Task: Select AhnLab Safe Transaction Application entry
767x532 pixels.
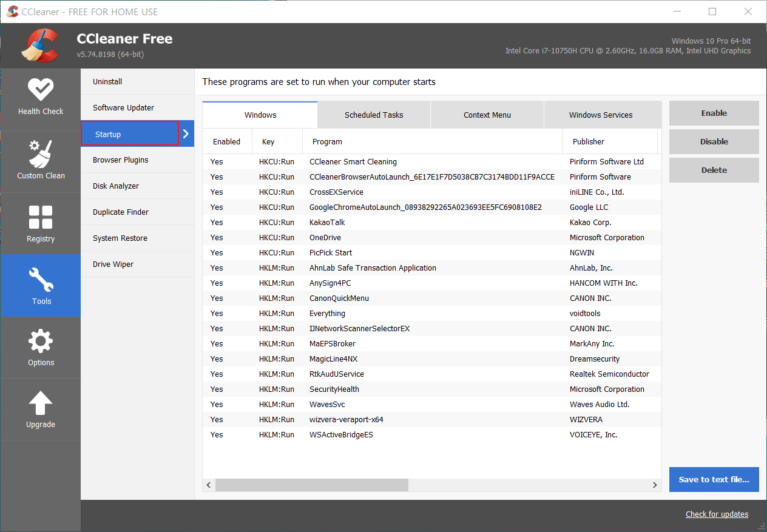Action: (x=432, y=268)
